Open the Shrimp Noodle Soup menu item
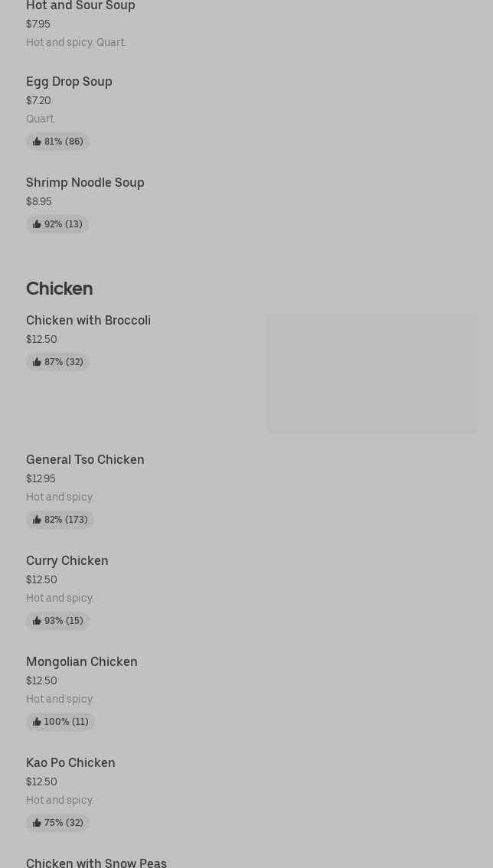Viewport: 493px width, 868px height. (85, 183)
